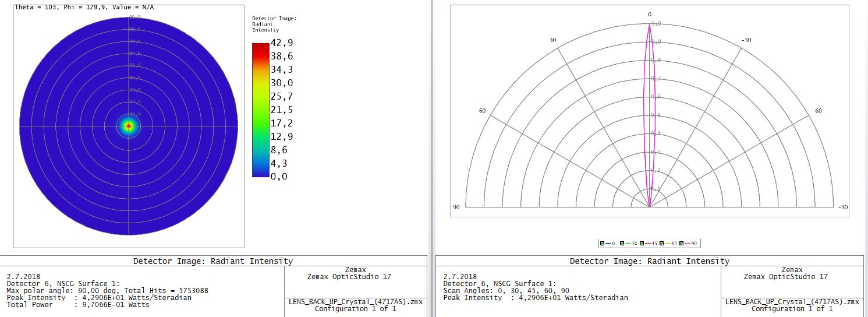Click the -60 angular axis label
The width and height of the screenshot is (868, 317).
(x=817, y=111)
